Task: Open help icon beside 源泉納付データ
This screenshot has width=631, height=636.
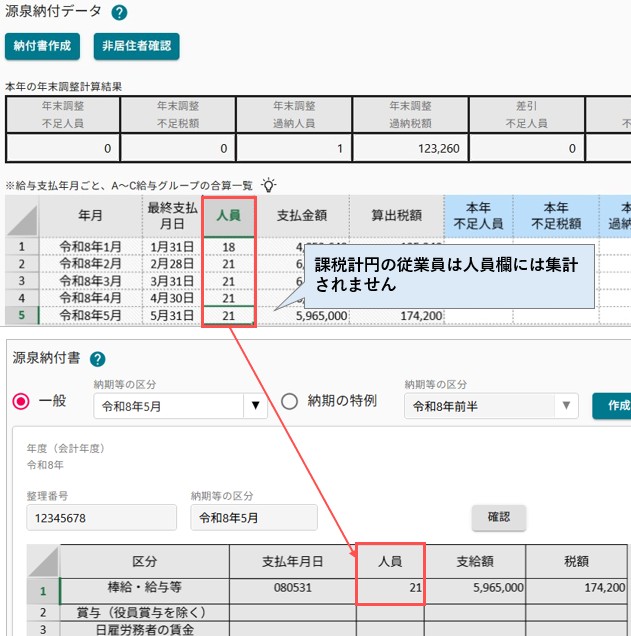Action: tap(119, 13)
